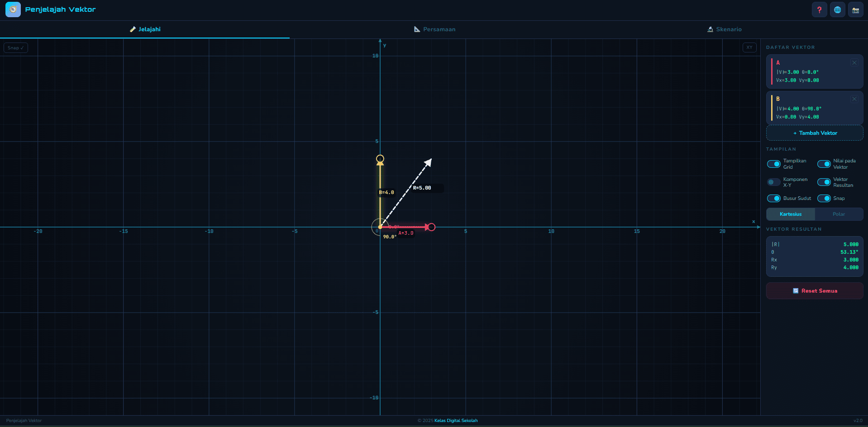Screen dimensions: 868x427
Task: Select the vector B card
Action: (x=815, y=108)
